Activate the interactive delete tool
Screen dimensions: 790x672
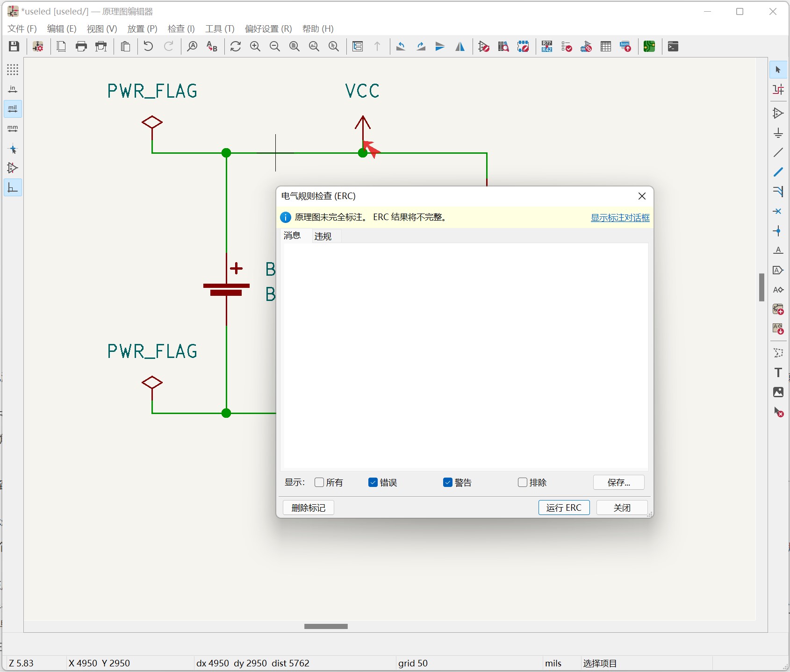tap(778, 412)
